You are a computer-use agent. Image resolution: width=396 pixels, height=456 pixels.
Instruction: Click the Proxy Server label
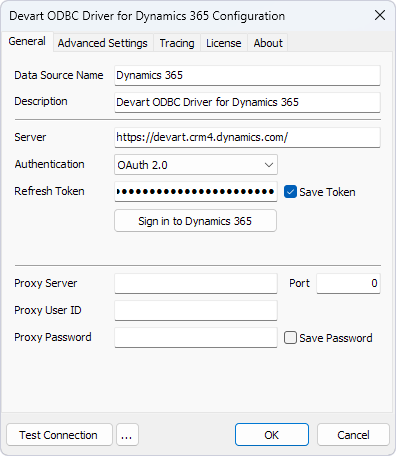point(46,283)
